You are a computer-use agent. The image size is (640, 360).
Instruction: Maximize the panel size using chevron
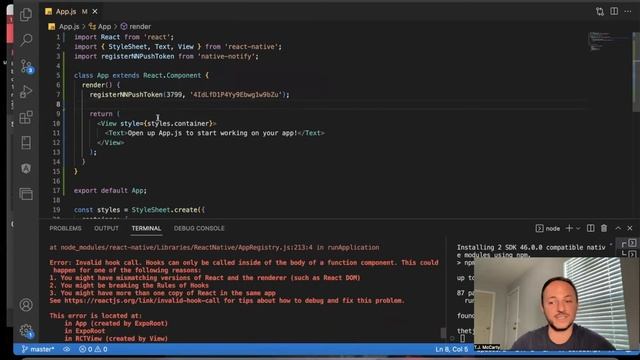click(618, 228)
